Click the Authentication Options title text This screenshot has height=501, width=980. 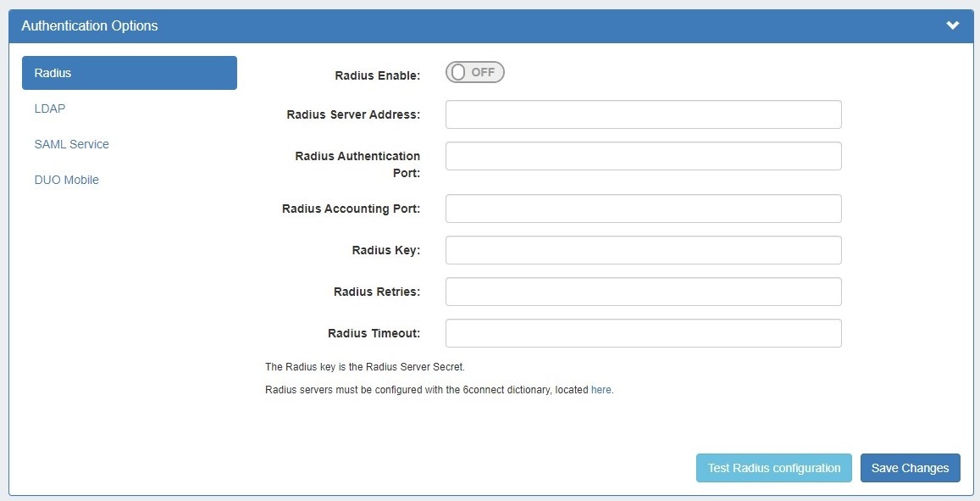click(x=90, y=25)
